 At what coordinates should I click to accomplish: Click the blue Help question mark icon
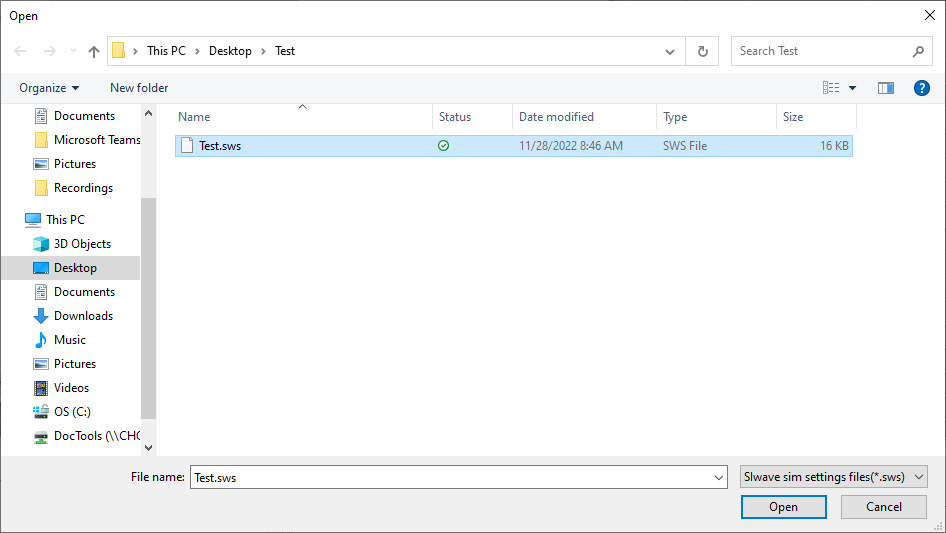point(922,88)
